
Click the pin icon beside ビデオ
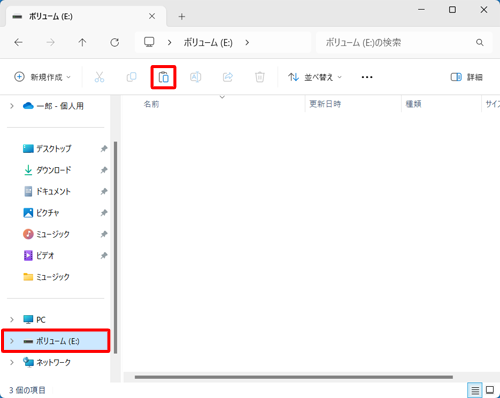pos(104,255)
